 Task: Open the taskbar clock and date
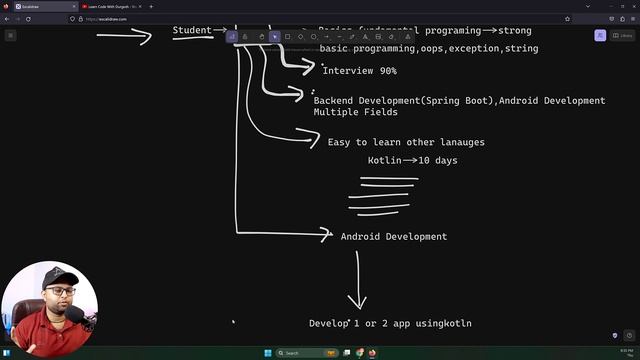627,353
